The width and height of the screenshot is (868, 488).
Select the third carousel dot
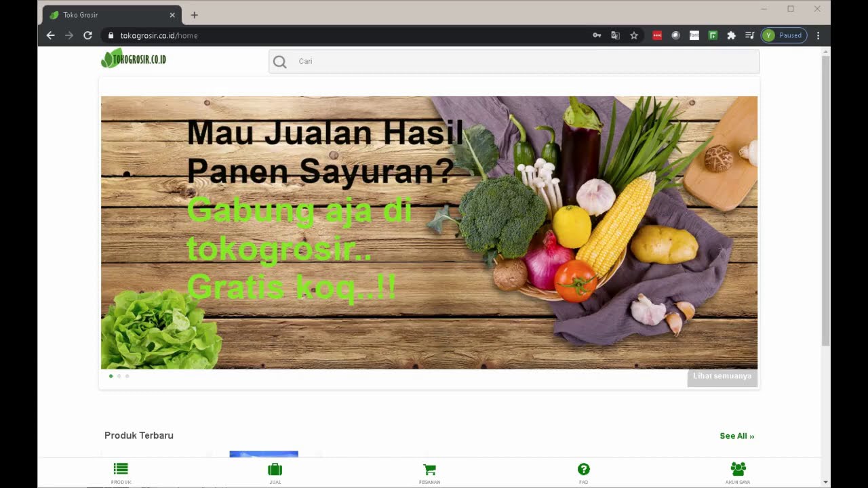click(x=127, y=375)
